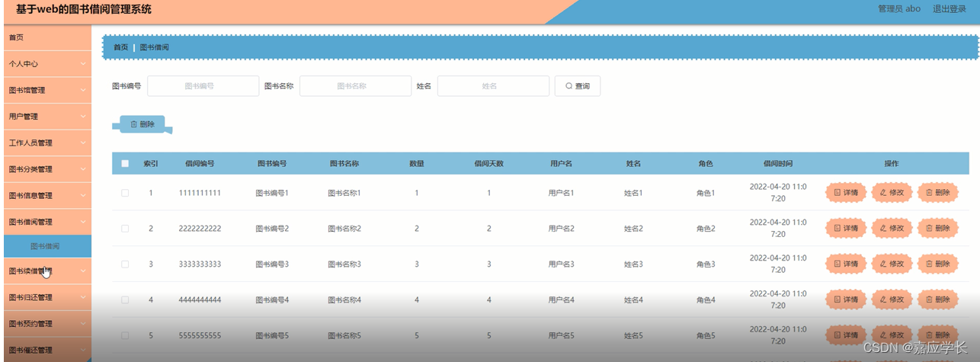Click 图书借阅 breadcrumb item
Image resolution: width=980 pixels, height=362 pixels.
155,47
